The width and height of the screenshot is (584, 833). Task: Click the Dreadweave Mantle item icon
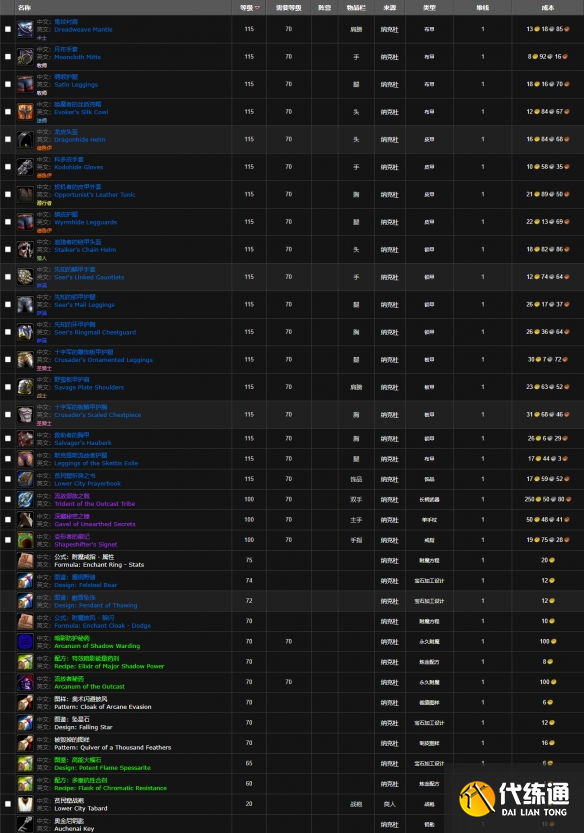(x=25, y=29)
